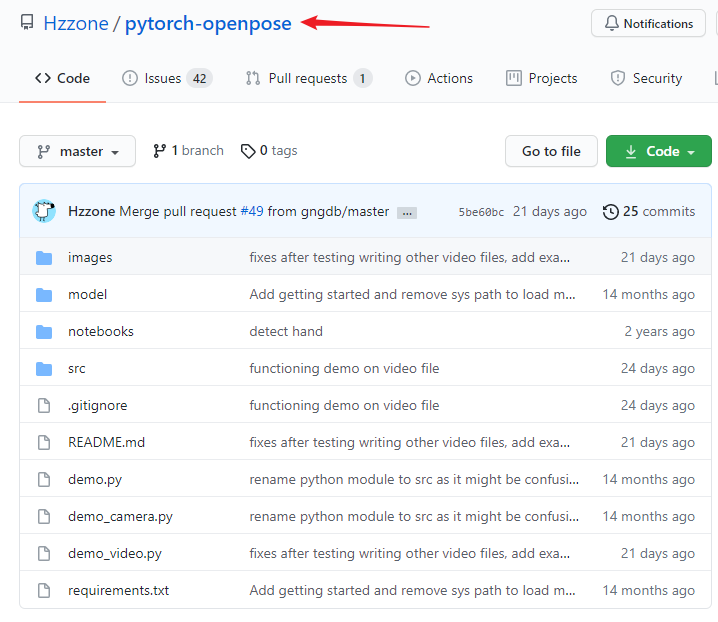
Task: Open the src folder
Action: tap(76, 369)
